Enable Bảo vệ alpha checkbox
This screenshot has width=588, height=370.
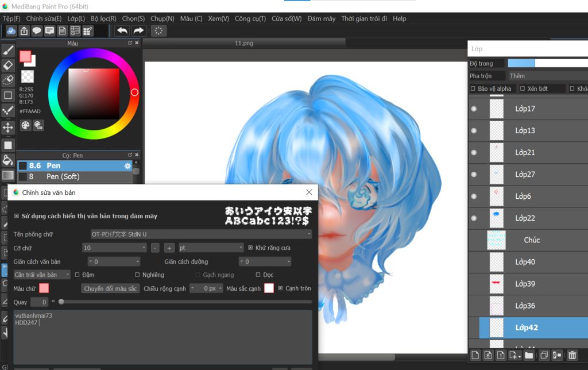[x=473, y=88]
